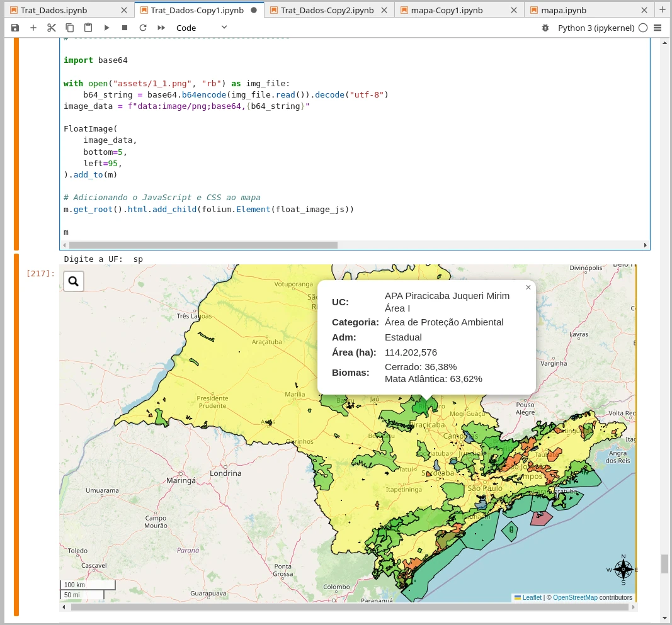Restart the kernel
The height and width of the screenshot is (625, 672).
143,28
